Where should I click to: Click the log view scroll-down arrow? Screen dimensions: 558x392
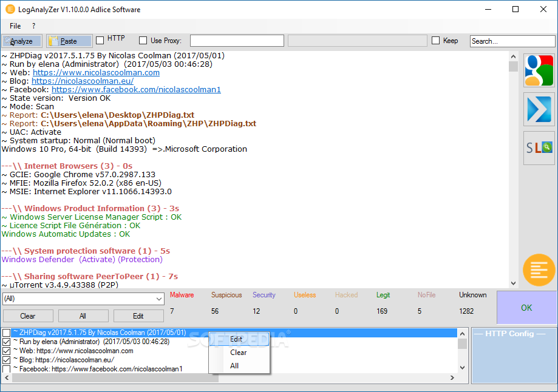point(513,283)
